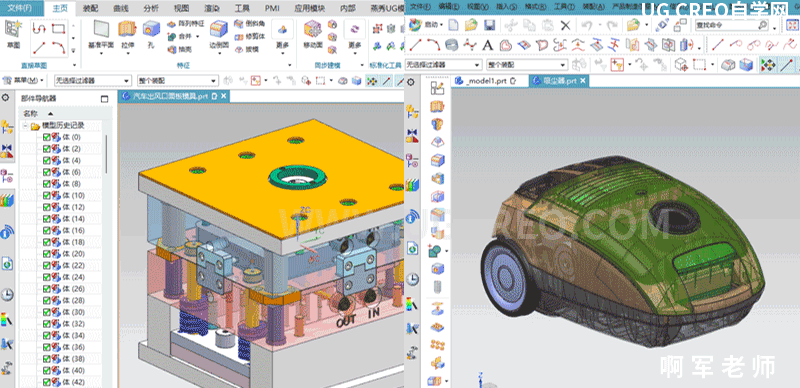
Task: Uncheck the 体 (0) body checkbox
Action: [x=47, y=137]
